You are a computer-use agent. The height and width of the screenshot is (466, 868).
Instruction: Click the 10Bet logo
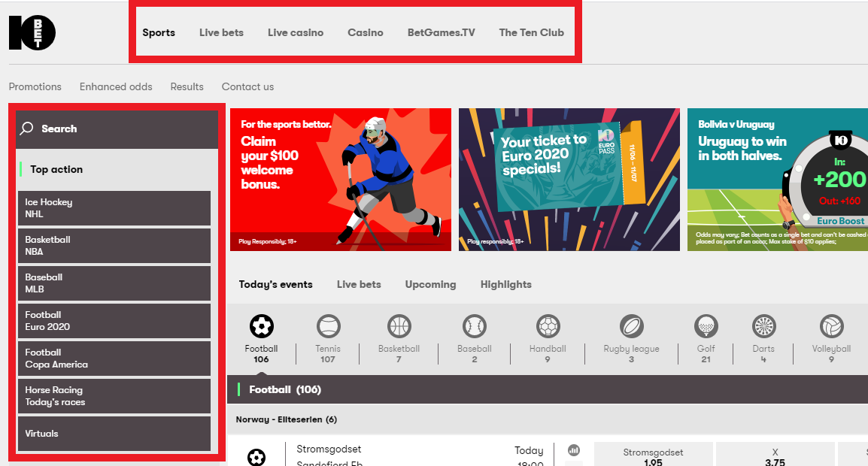[32, 32]
